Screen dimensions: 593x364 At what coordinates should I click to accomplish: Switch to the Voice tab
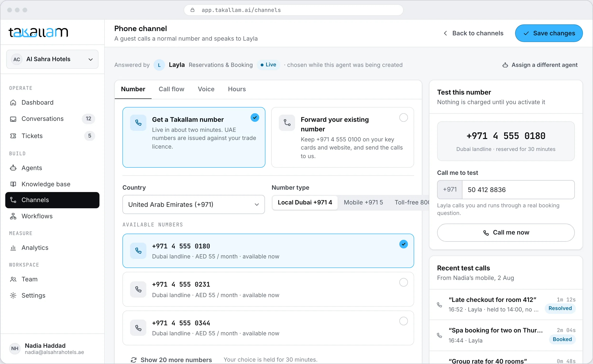pyautogui.click(x=206, y=89)
